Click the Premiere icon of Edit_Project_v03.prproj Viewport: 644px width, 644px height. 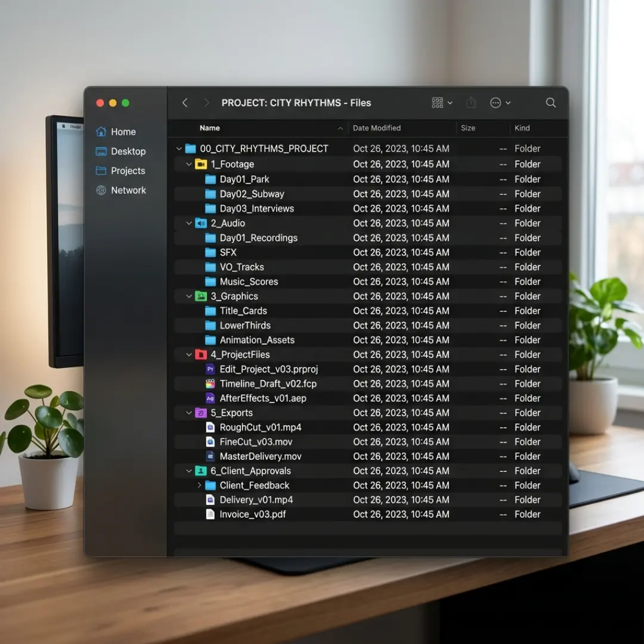point(210,369)
